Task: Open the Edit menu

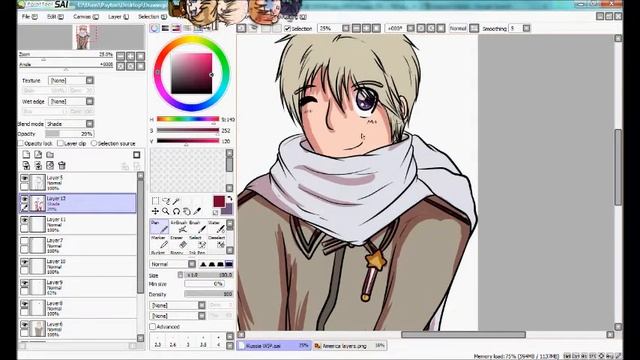Action: (55, 17)
